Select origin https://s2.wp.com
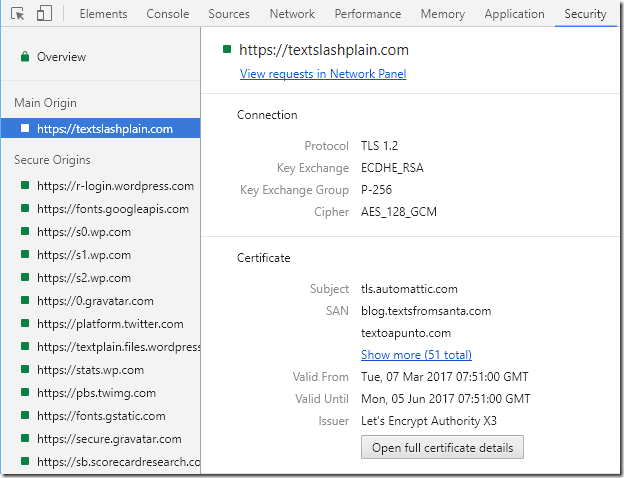 101,278
